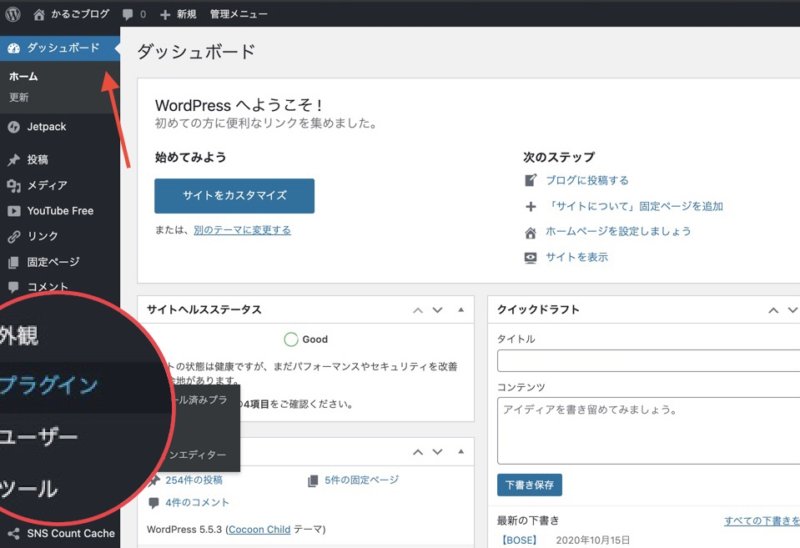800x548 pixels.
Task: Open ユーザー in the sidebar
Action: pos(39,437)
